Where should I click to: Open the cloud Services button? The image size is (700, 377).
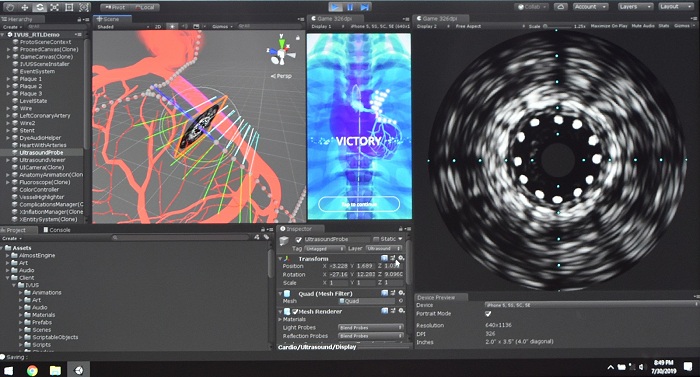[561, 7]
